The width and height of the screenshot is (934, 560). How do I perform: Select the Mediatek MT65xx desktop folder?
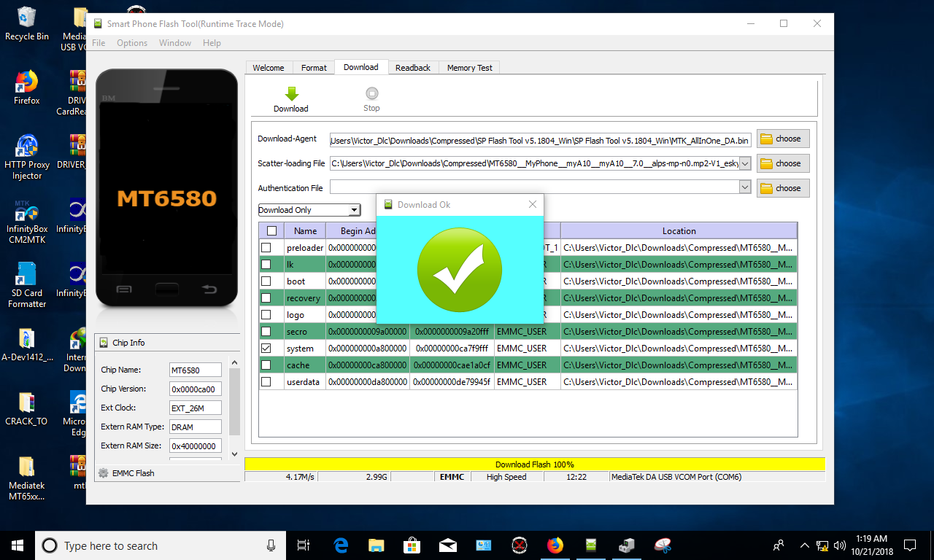click(27, 479)
